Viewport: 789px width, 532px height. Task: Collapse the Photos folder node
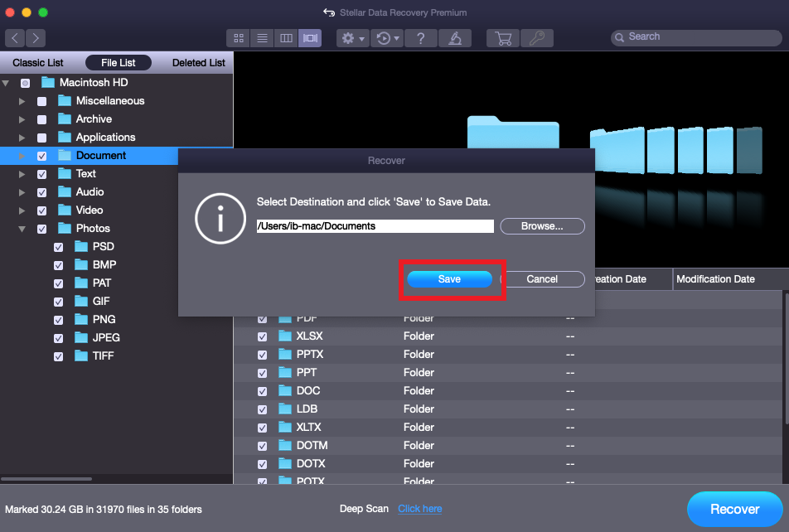tap(22, 229)
